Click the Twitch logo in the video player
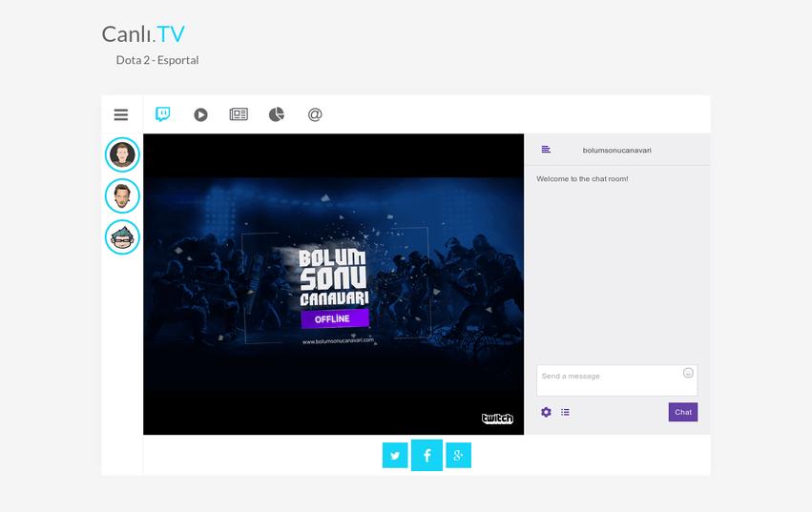Screen dimensions: 812x512 pos(497,419)
